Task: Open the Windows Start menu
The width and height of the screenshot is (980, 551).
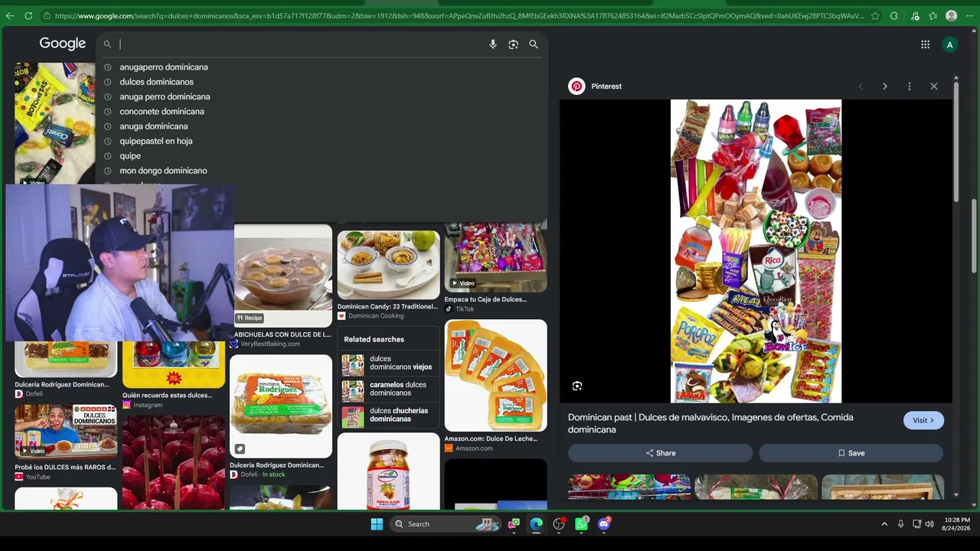Action: 377,524
